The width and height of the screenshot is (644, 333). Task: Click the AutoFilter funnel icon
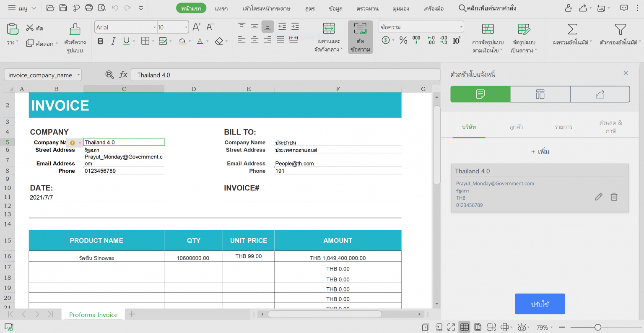620,29
